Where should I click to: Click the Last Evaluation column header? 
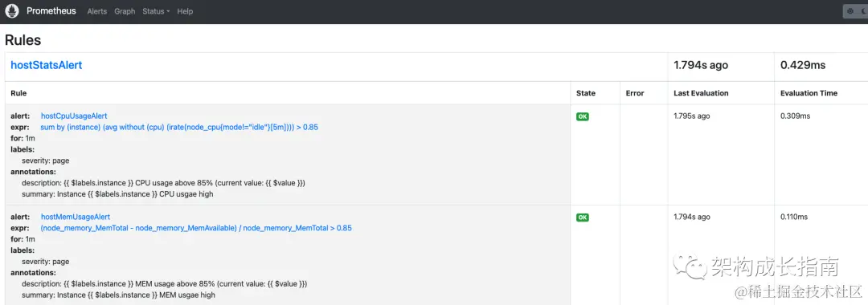(701, 93)
